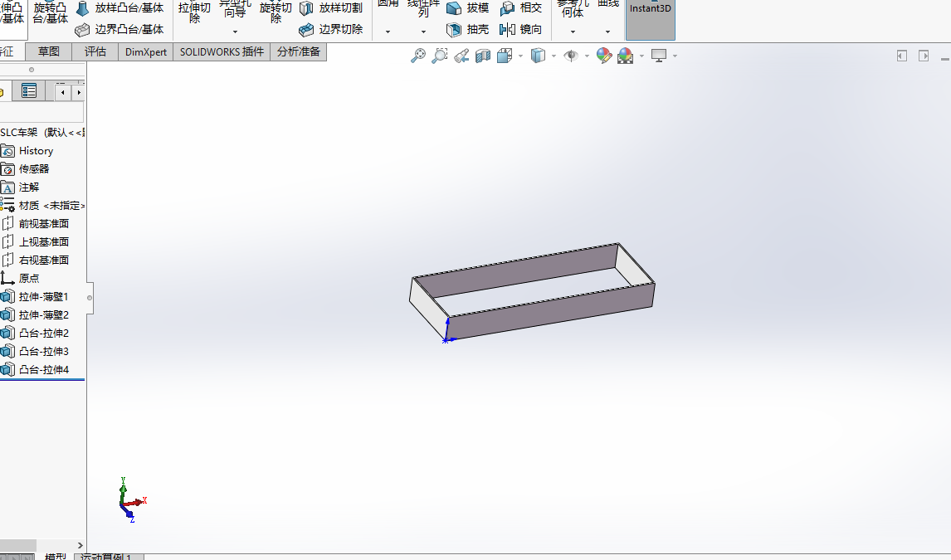
Task: Toggle Instant3D button
Action: tap(650, 18)
